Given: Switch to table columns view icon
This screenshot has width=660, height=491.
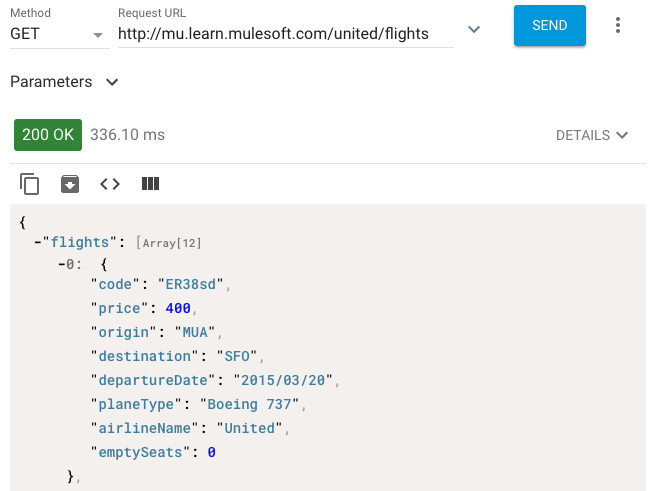Looking at the screenshot, I should [x=150, y=184].
